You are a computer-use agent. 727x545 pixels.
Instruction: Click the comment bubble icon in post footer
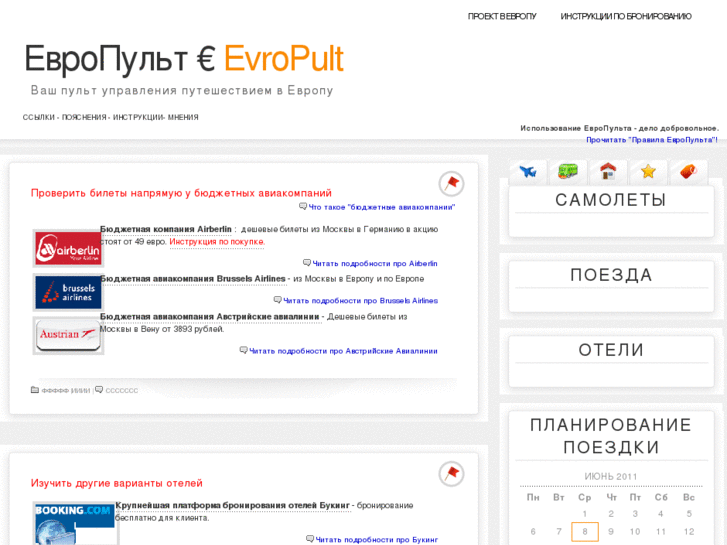pyautogui.click(x=99, y=390)
